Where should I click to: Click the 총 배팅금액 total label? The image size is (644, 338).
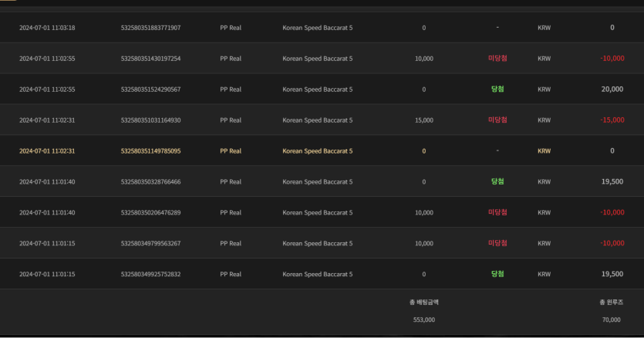coord(424,303)
